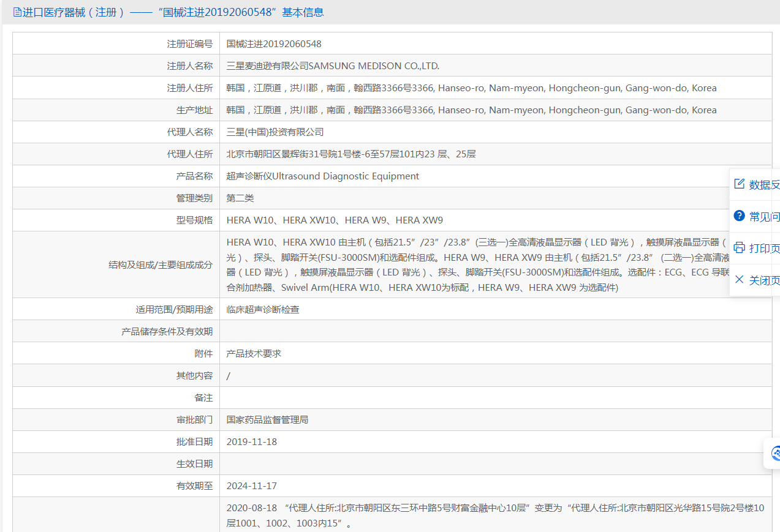Click 代理人住所 label cell
Screen dimensions: 780x532
pyautogui.click(x=116, y=154)
